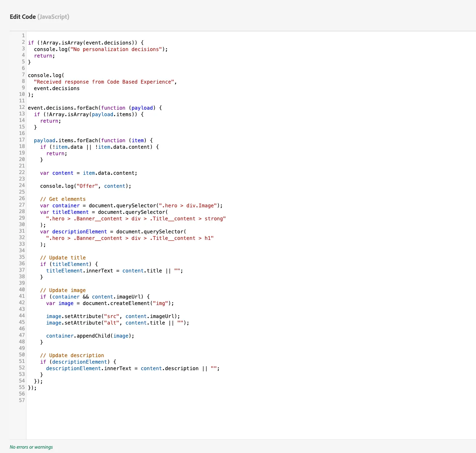Click line number 1 in the gutter

pos(24,35)
